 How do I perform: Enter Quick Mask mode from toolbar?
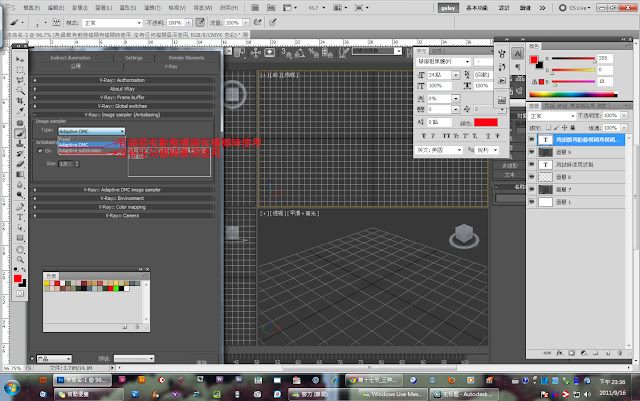(x=20, y=294)
